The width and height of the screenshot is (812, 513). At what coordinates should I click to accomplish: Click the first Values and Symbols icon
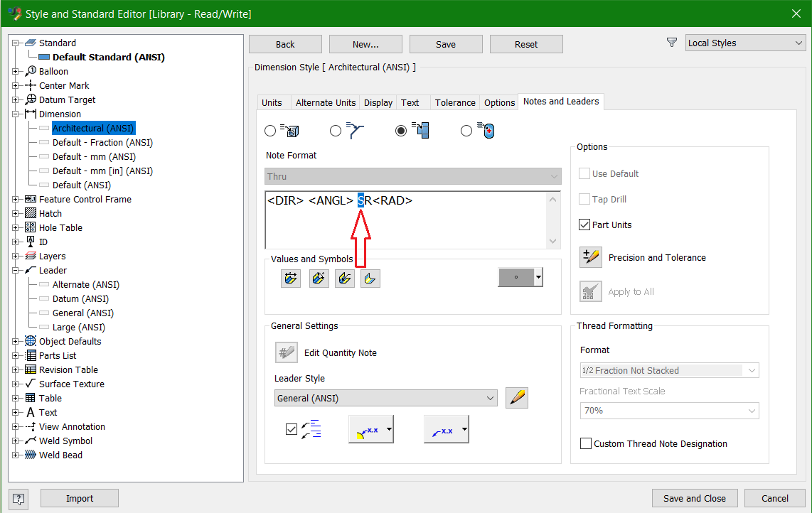click(x=290, y=278)
